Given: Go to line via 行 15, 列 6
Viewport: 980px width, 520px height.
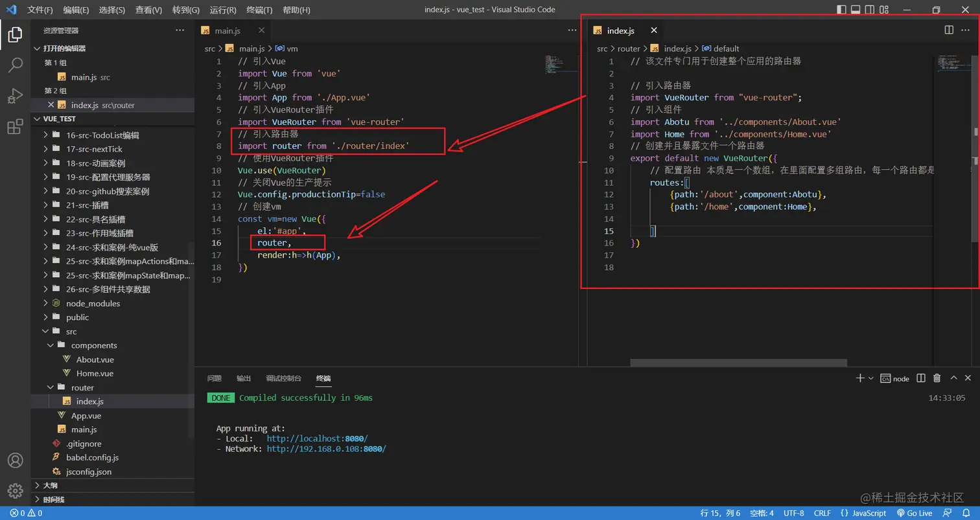Looking at the screenshot, I should tap(720, 513).
